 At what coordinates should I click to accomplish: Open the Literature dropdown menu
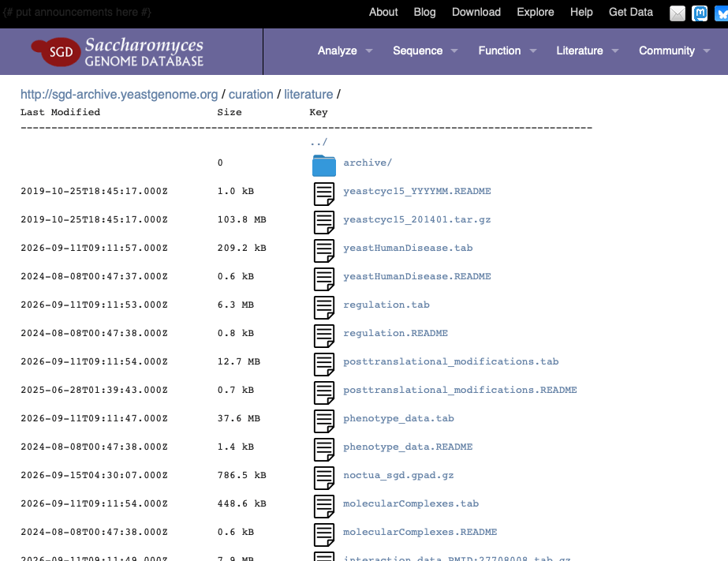coord(588,50)
